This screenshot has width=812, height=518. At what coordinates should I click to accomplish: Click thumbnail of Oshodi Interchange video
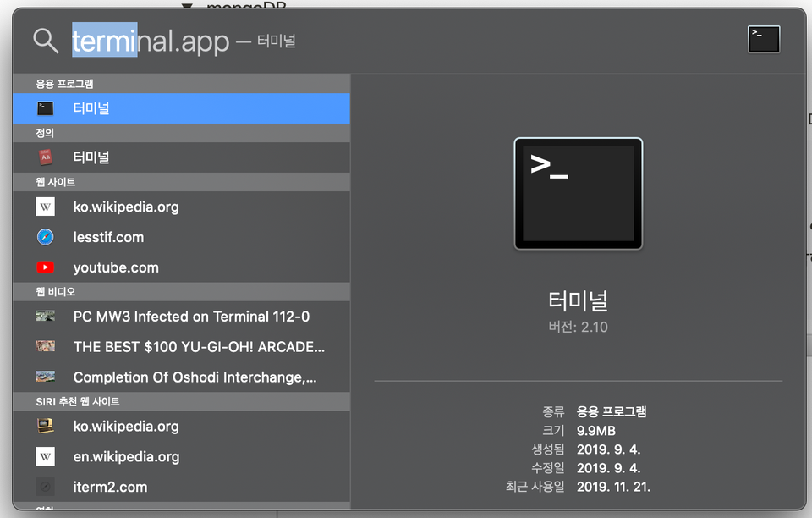pyautogui.click(x=46, y=377)
